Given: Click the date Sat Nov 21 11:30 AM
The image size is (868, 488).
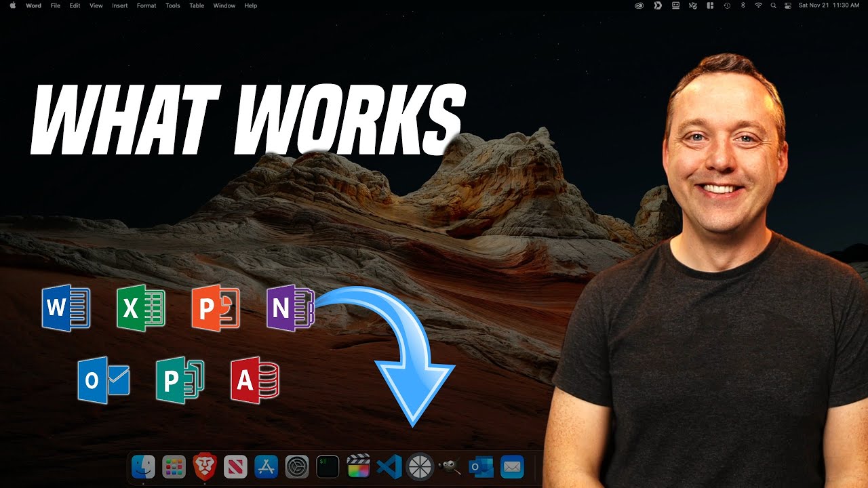Looking at the screenshot, I should pyautogui.click(x=831, y=5).
